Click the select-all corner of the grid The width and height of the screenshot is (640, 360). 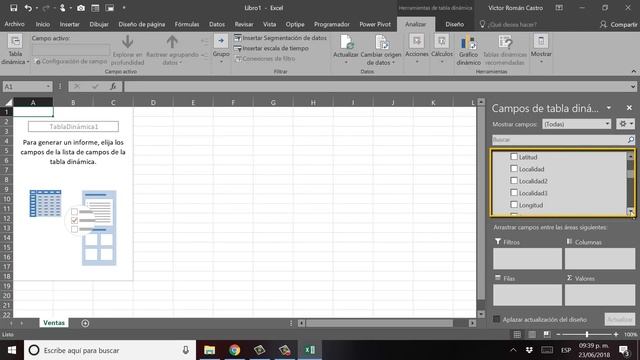7,102
